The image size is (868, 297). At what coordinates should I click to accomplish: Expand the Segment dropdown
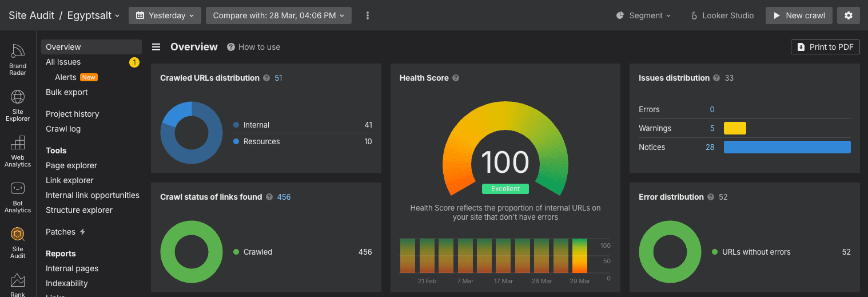coord(643,15)
